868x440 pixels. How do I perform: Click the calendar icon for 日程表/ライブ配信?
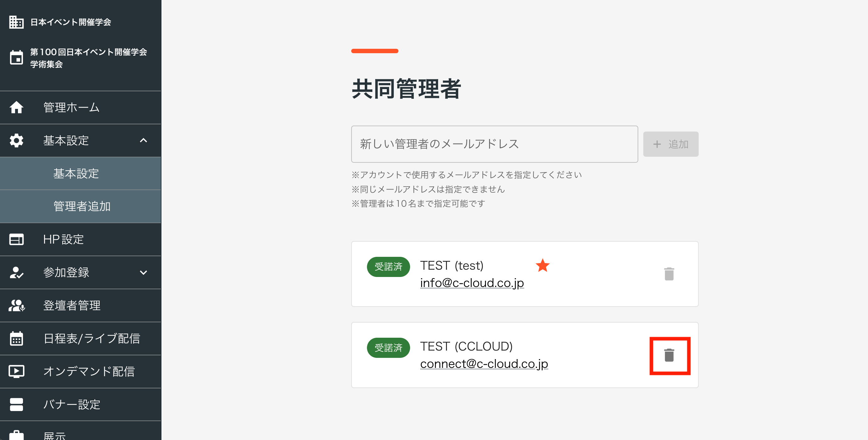pos(16,338)
